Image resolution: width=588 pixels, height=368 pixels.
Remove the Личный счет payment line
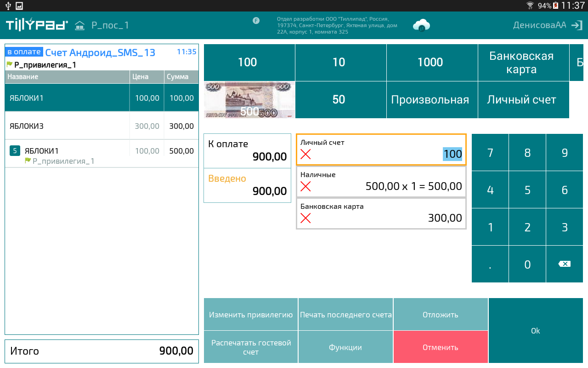[x=305, y=155]
